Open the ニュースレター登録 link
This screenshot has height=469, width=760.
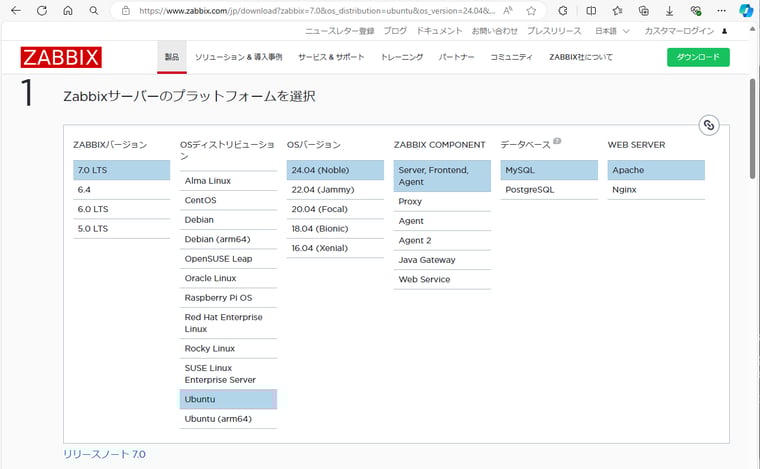point(339,31)
